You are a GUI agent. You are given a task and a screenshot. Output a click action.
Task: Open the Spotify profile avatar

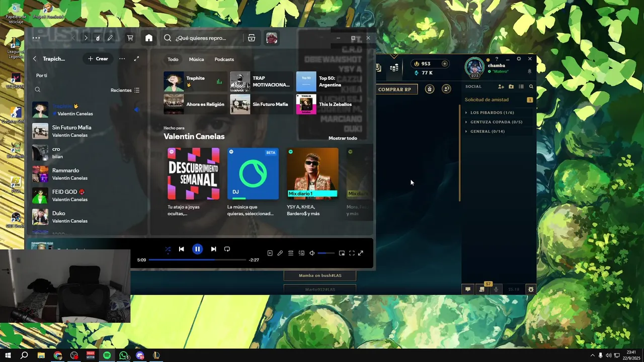[x=272, y=38]
